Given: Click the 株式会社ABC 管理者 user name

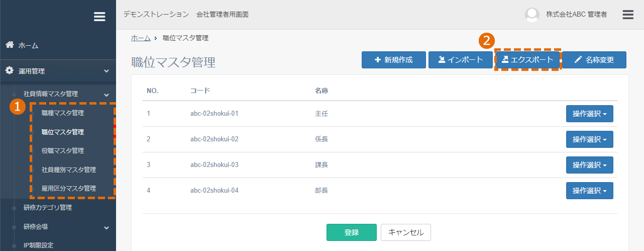Looking at the screenshot, I should point(577,15).
